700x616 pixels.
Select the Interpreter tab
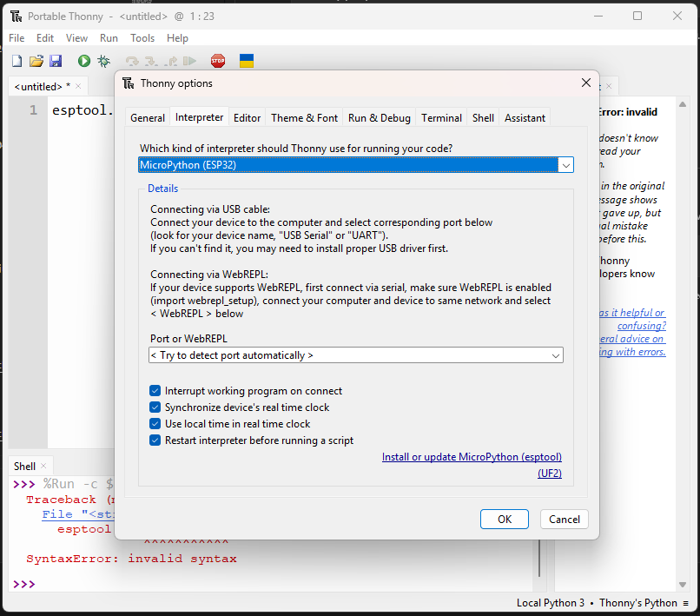coord(199,117)
